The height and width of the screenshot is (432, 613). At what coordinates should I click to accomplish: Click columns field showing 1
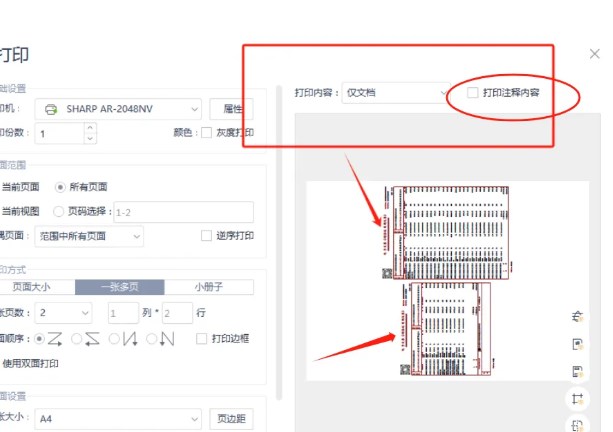coord(123,313)
